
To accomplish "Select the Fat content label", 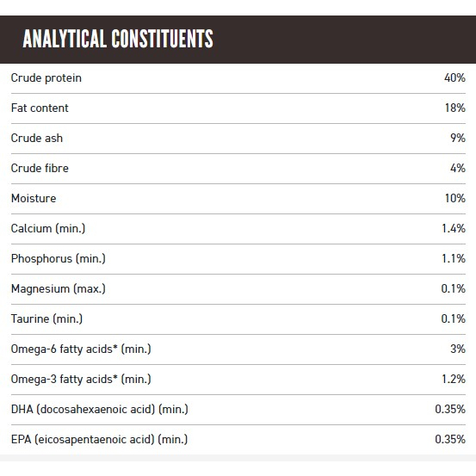I will [40, 108].
